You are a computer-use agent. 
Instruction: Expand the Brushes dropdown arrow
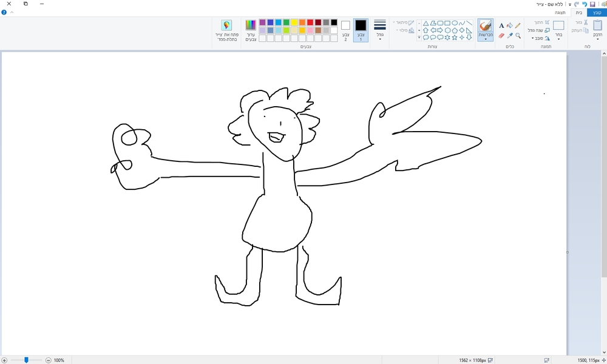(486, 39)
